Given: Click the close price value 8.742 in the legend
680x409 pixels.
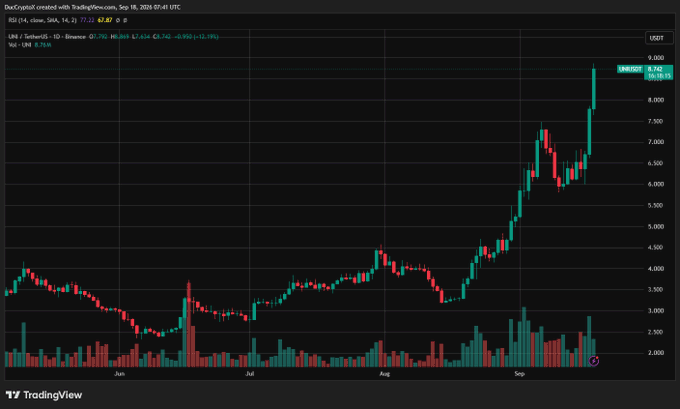Looking at the screenshot, I should click(x=162, y=37).
